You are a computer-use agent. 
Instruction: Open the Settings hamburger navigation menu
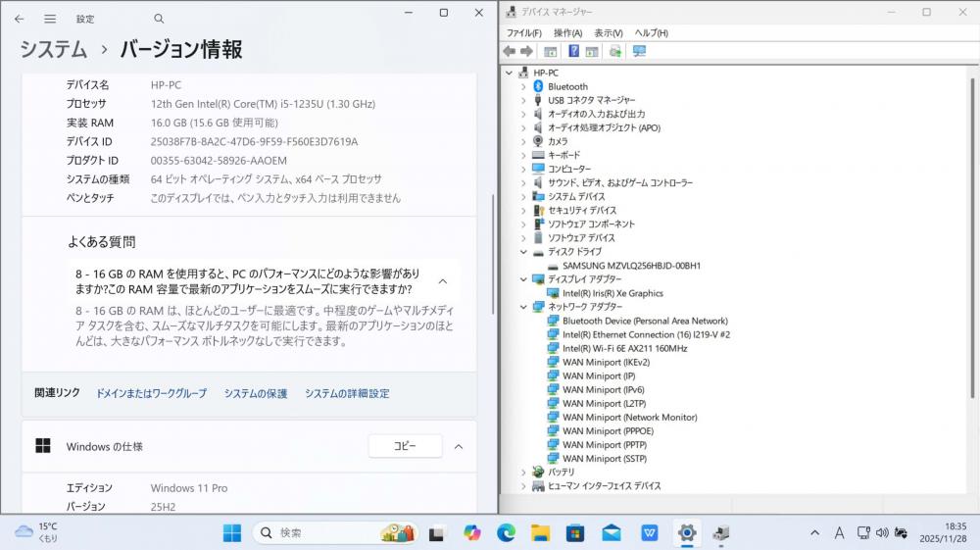(50, 19)
